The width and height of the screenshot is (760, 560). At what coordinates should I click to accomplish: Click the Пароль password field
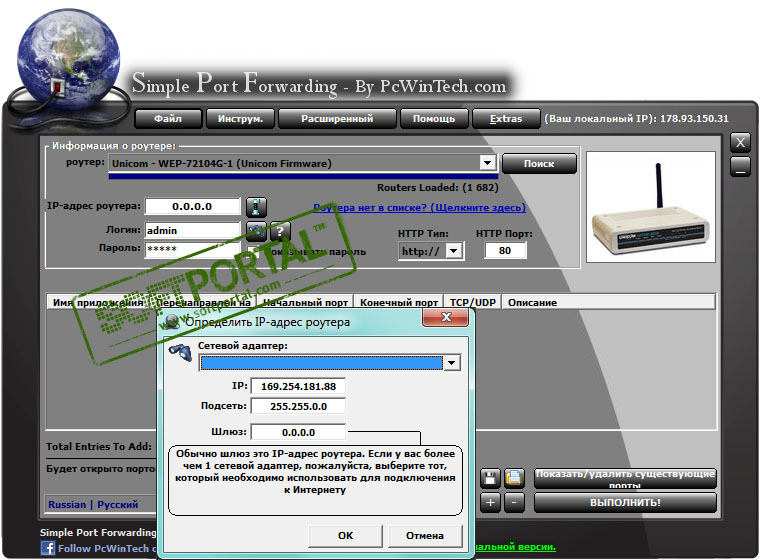pos(192,249)
